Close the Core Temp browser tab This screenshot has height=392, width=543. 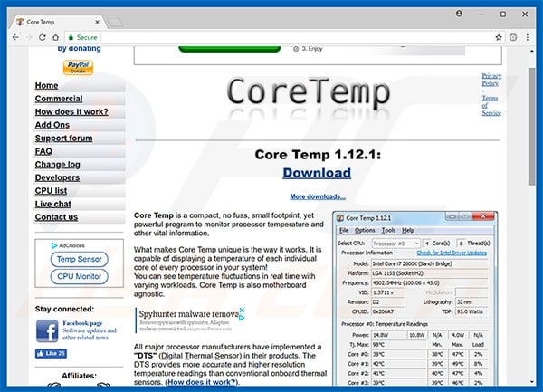tap(98, 22)
